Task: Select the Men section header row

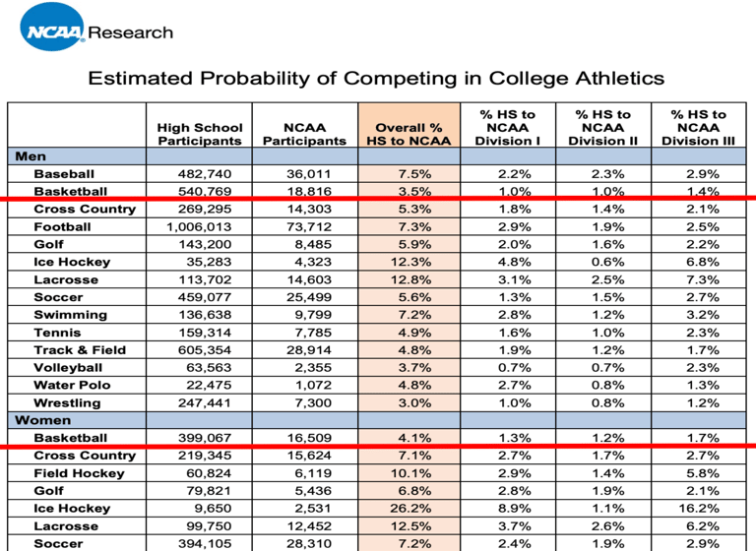Action: point(377,156)
